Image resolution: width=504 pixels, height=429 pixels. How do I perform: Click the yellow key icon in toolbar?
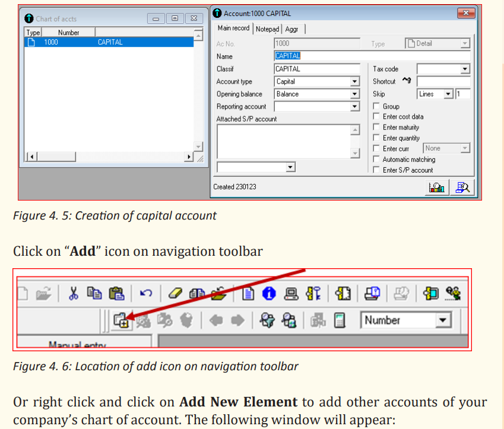point(313,293)
